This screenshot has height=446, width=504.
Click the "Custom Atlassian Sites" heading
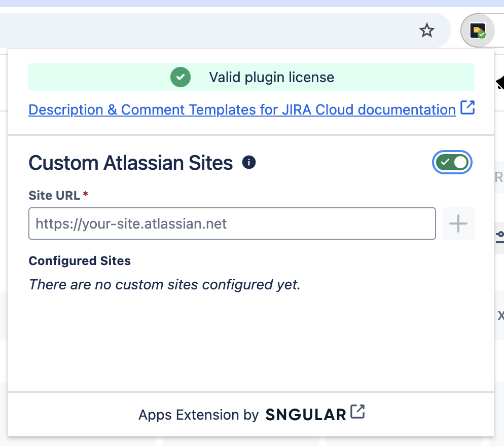[131, 163]
